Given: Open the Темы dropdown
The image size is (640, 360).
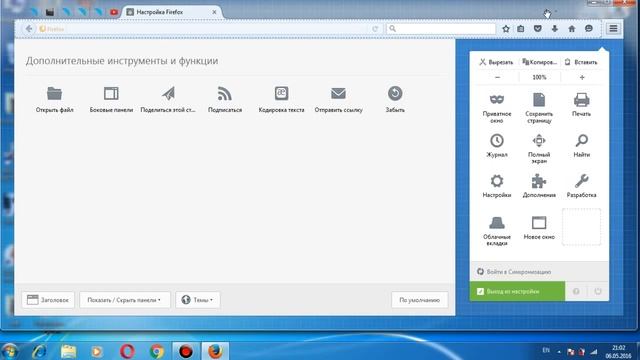Looking at the screenshot, I should pyautogui.click(x=198, y=300).
